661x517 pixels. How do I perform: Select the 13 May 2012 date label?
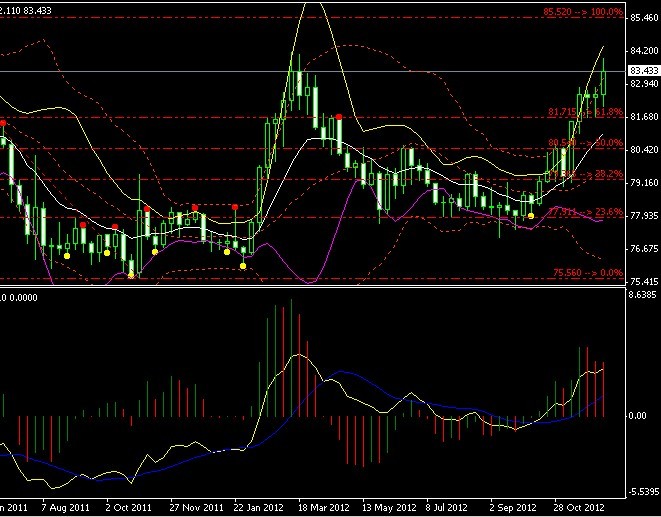[389, 507]
